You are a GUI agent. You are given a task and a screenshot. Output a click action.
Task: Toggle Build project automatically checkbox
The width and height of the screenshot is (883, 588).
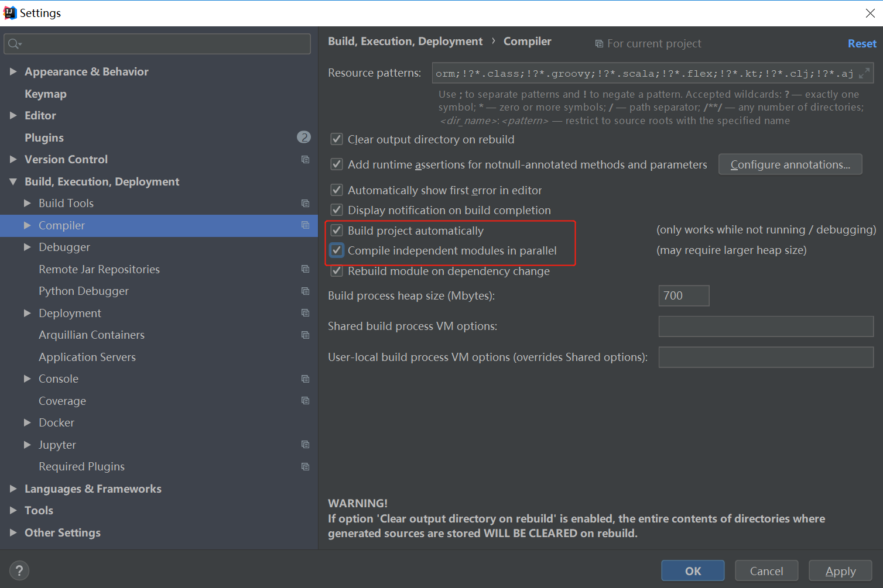click(x=337, y=230)
